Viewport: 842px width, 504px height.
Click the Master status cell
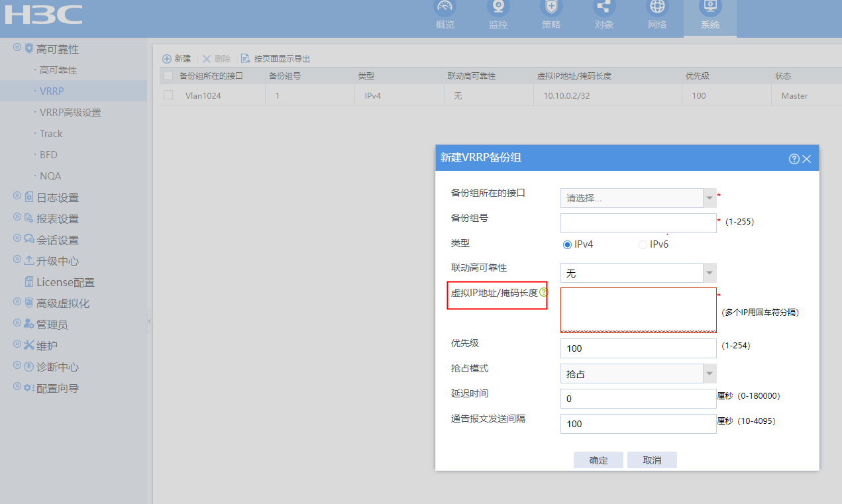click(x=794, y=95)
